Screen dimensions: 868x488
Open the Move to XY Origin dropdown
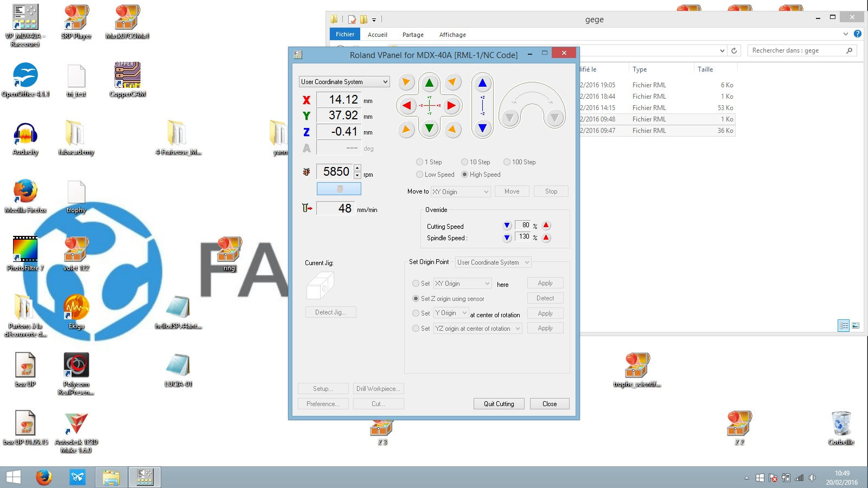461,191
